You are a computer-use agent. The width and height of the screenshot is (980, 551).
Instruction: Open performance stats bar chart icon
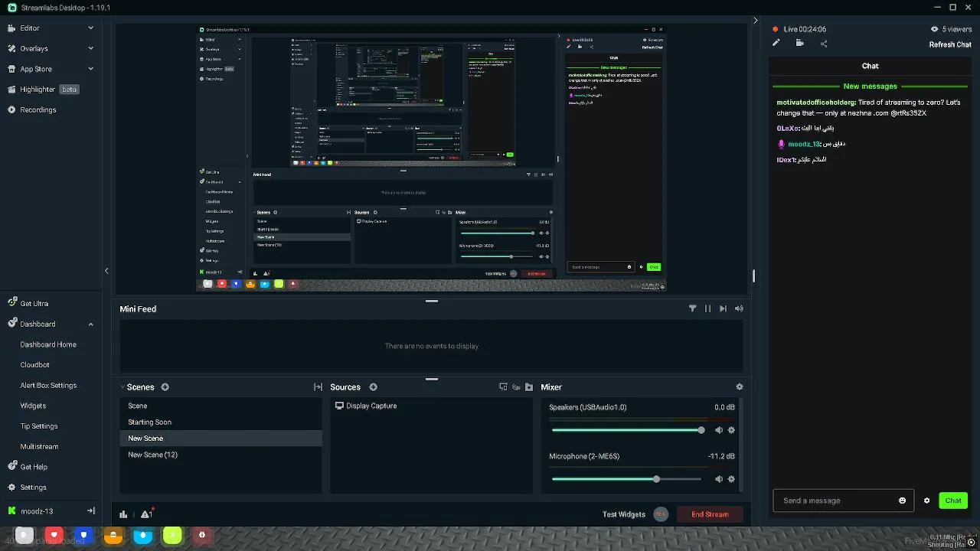click(x=123, y=514)
